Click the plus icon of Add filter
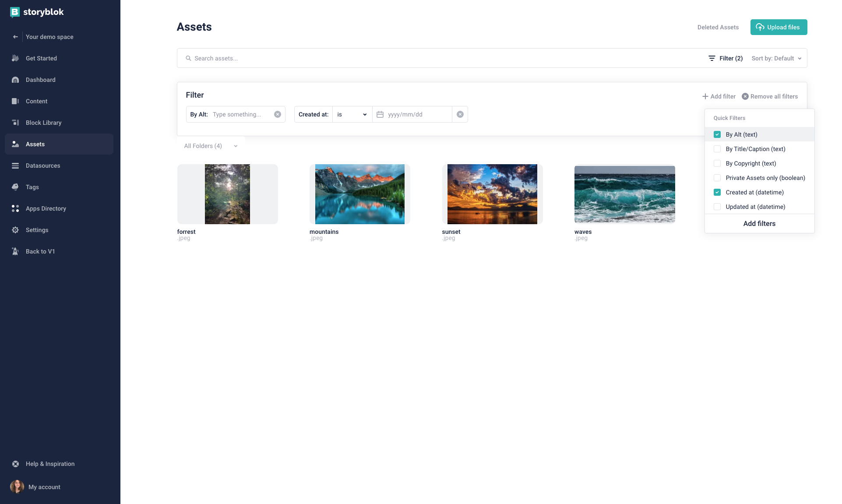 point(705,96)
